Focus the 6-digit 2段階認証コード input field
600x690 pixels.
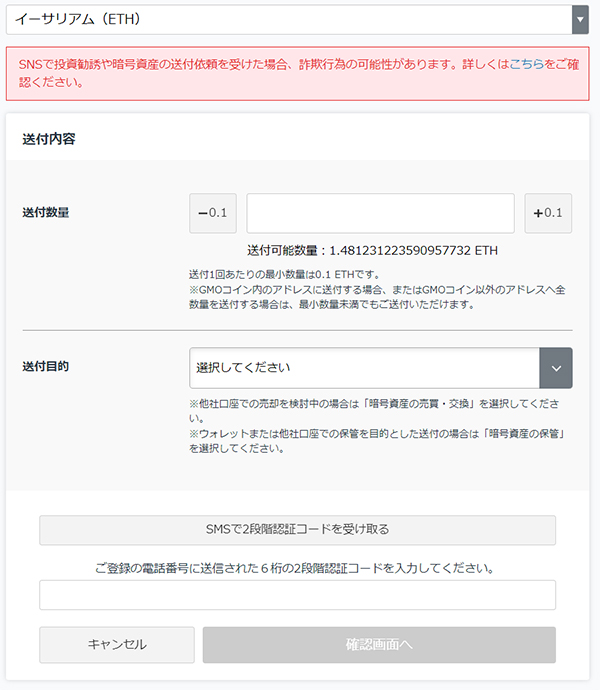(298, 595)
